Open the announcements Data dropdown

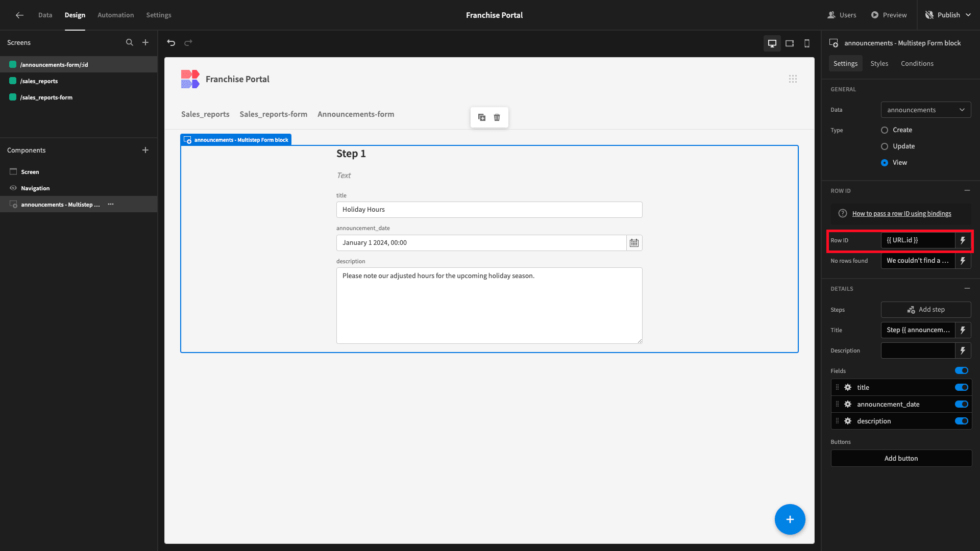pyautogui.click(x=926, y=110)
